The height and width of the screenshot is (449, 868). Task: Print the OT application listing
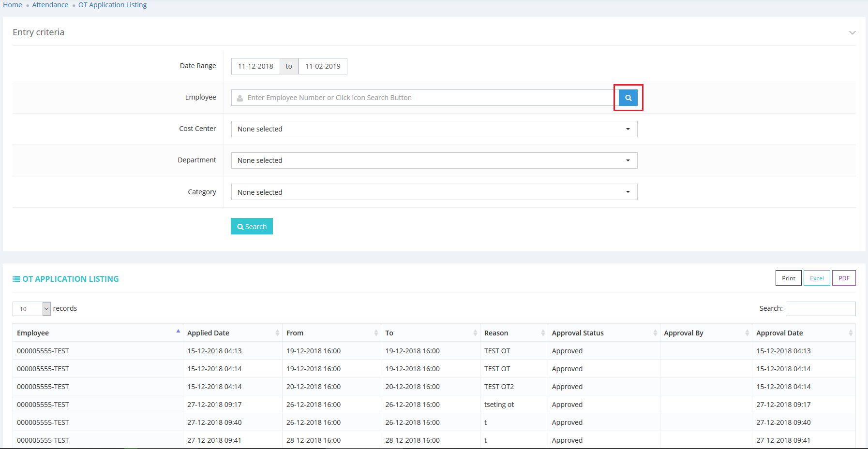pos(788,278)
